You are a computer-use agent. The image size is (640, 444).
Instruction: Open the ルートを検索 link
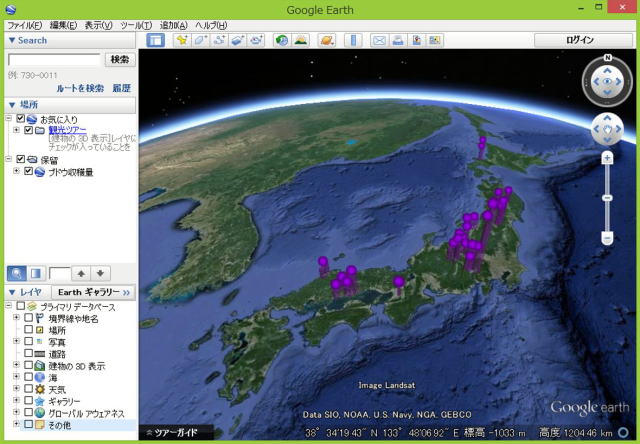(80, 88)
